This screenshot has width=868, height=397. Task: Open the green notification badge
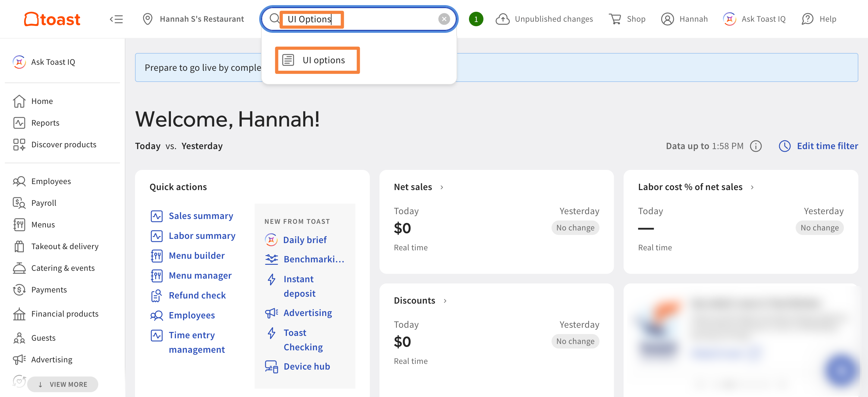476,19
